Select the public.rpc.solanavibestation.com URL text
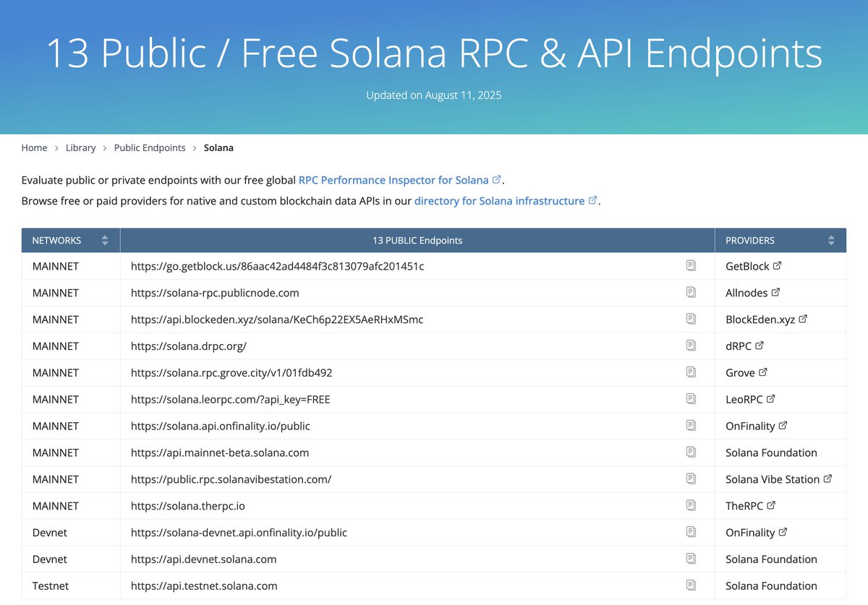The width and height of the screenshot is (868, 605). click(231, 479)
